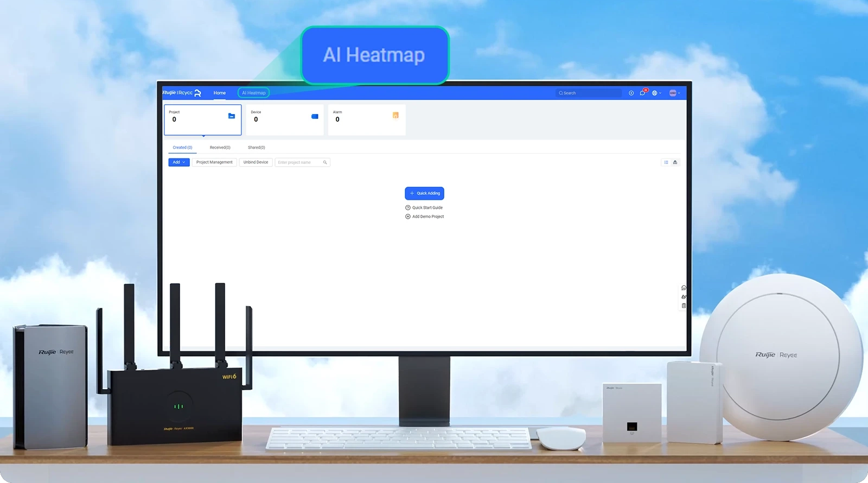Click the Quick Adding button
The height and width of the screenshot is (483, 868).
point(424,193)
